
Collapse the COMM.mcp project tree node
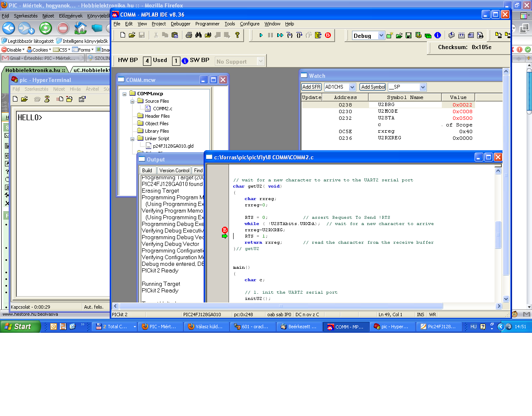point(124,94)
